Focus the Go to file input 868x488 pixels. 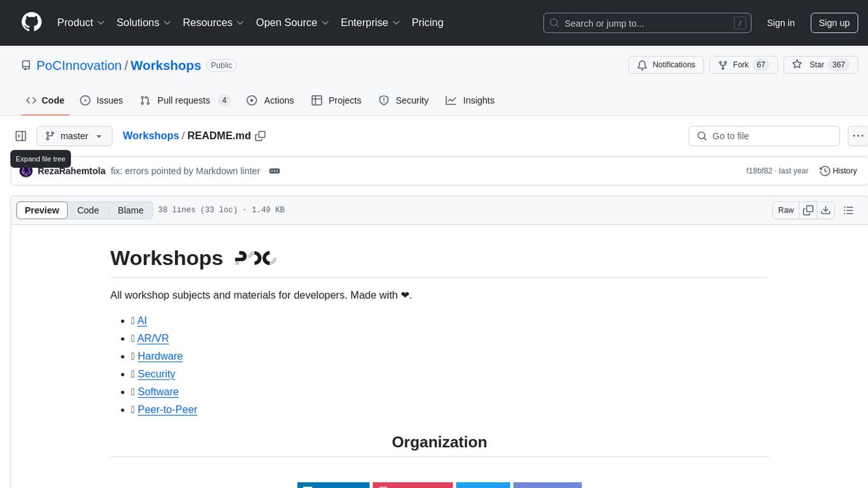[764, 136]
